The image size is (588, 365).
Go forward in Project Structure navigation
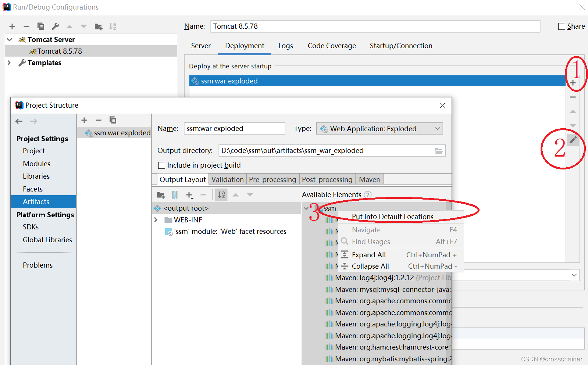pyautogui.click(x=33, y=121)
